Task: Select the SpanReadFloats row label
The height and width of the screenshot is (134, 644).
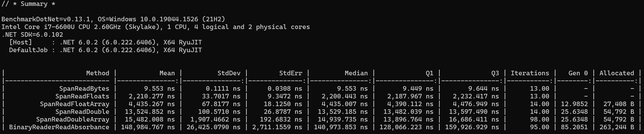Action: pos(82,96)
